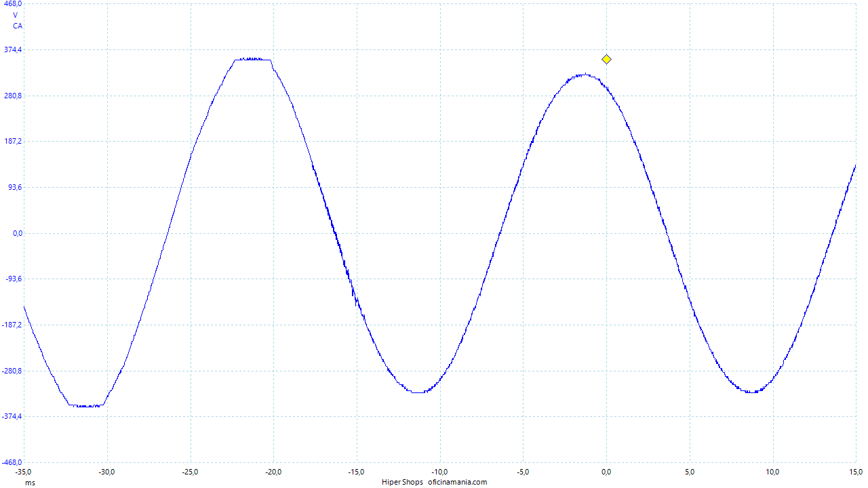
Task: Select the "-93,6" voltage axis value
Action: [14, 279]
